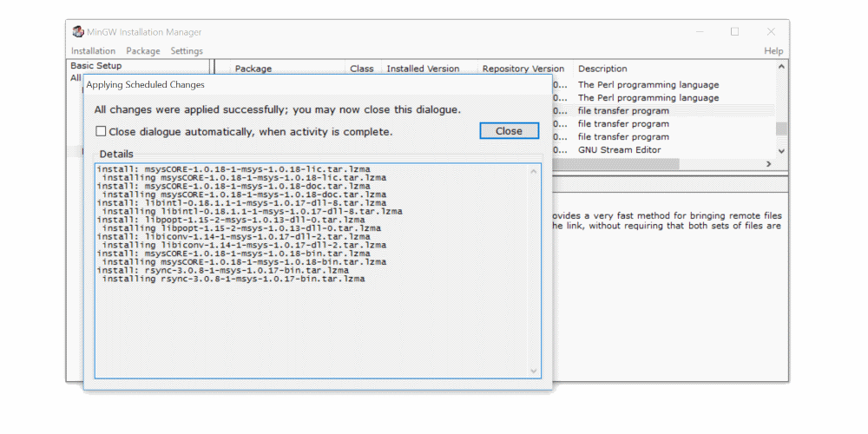Image resolution: width=868 pixels, height=434 pixels.
Task: Click 'install: libpopt-1.15-2-msys-1.0.13-dll-0.tar.lzma' log line
Action: pos(233,220)
